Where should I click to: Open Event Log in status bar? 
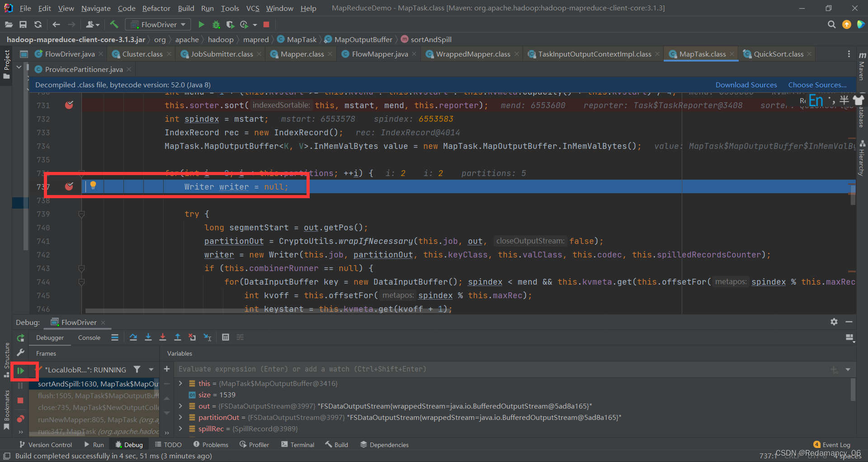click(832, 445)
